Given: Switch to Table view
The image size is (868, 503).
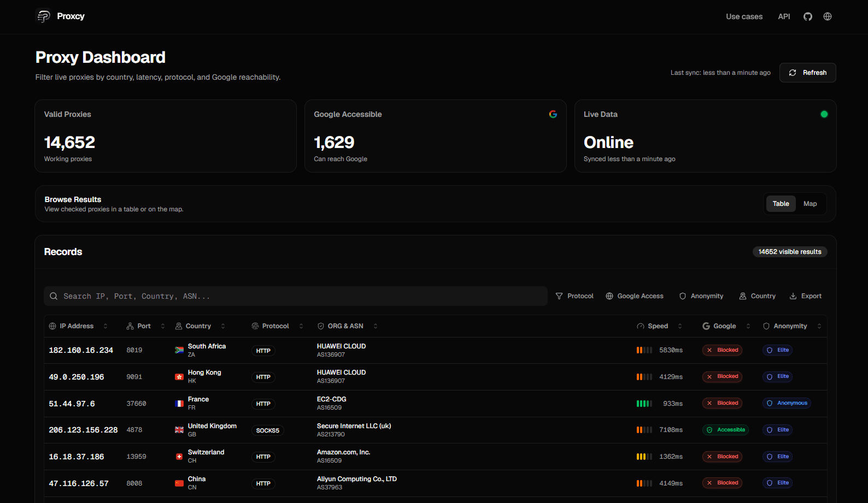Looking at the screenshot, I should click(x=781, y=204).
